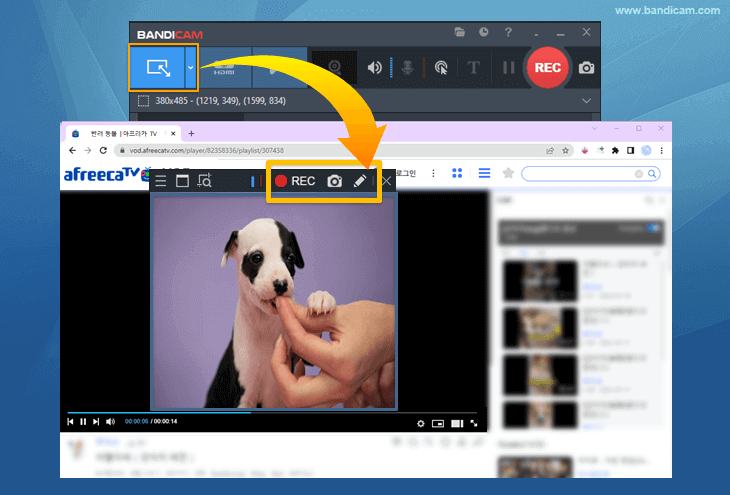Open the browser extensions puzzle icon
This screenshot has height=495, width=730.
[615, 150]
